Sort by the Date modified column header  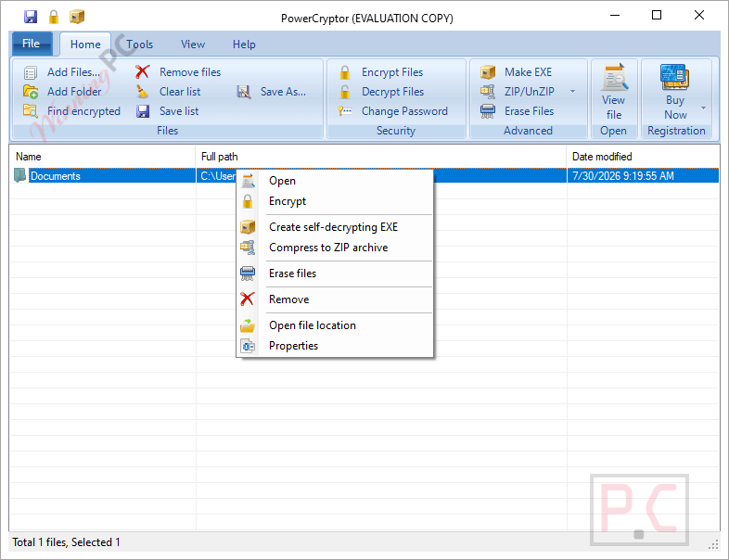tap(643, 157)
